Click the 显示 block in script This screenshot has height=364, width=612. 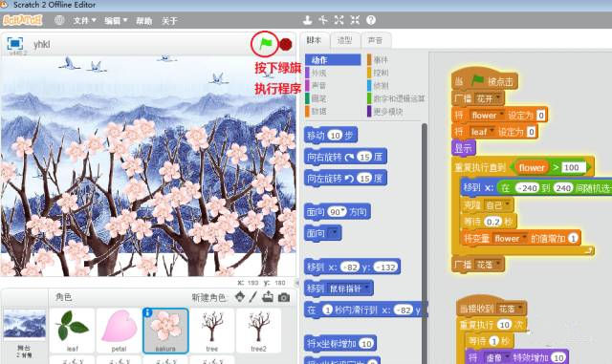(x=464, y=148)
